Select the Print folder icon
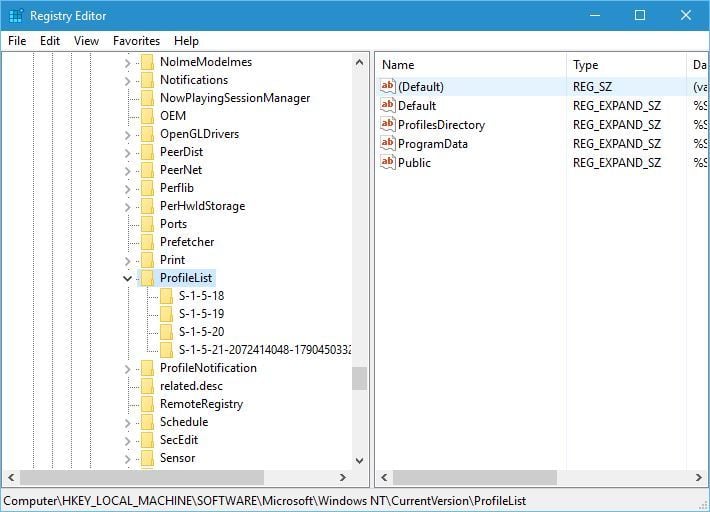 [147, 260]
